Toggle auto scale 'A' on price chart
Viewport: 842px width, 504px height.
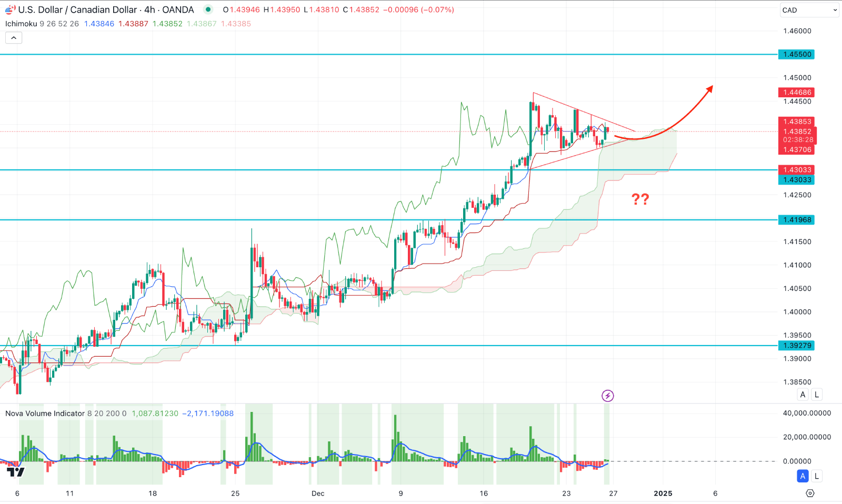point(803,395)
